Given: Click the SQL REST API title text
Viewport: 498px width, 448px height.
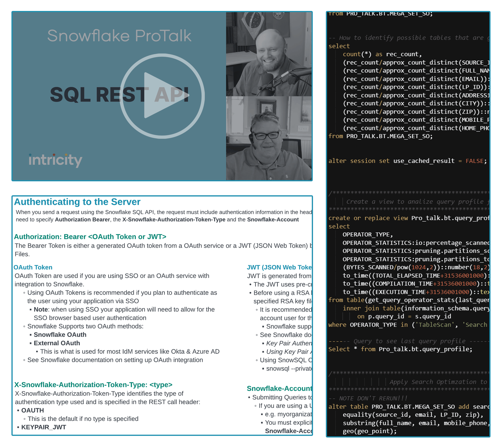Looking at the screenshot, I should [x=120, y=95].
